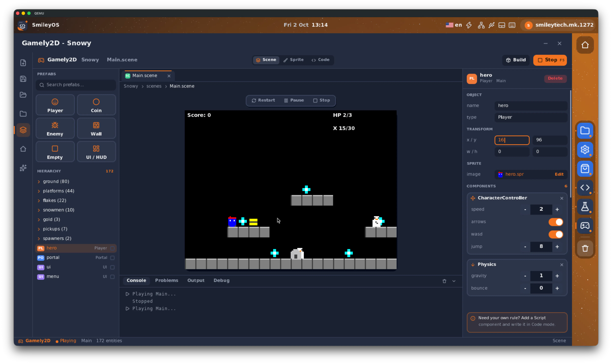This screenshot has height=364, width=612.
Task: Click the Build button
Action: 516,60
